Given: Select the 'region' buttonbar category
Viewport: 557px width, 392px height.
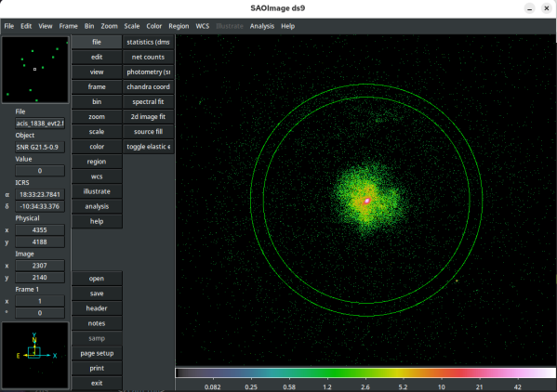Looking at the screenshot, I should point(97,162).
